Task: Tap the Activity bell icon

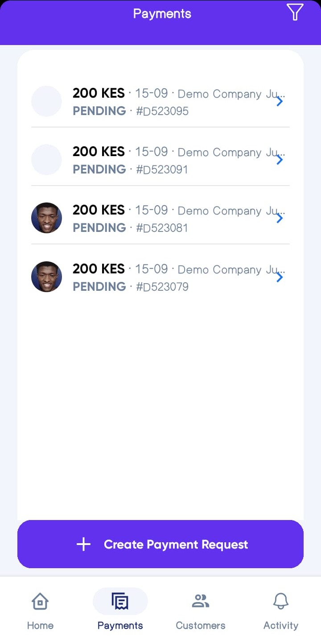Action: [281, 601]
